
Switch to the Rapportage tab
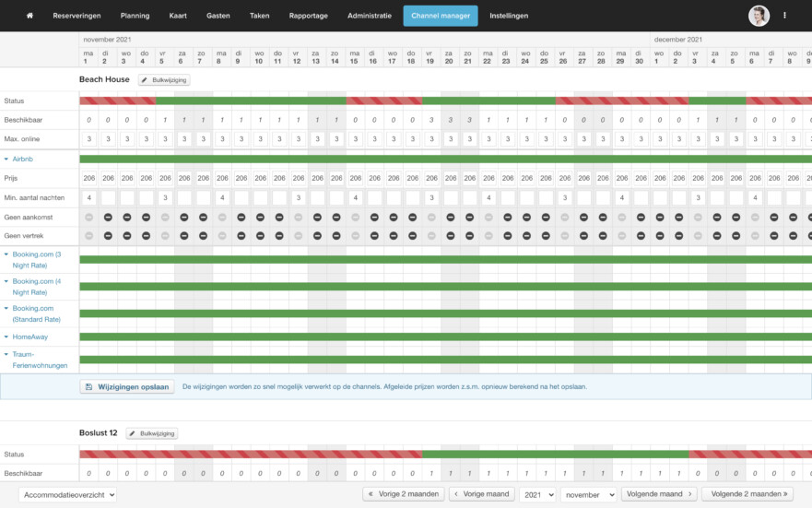[x=308, y=16]
